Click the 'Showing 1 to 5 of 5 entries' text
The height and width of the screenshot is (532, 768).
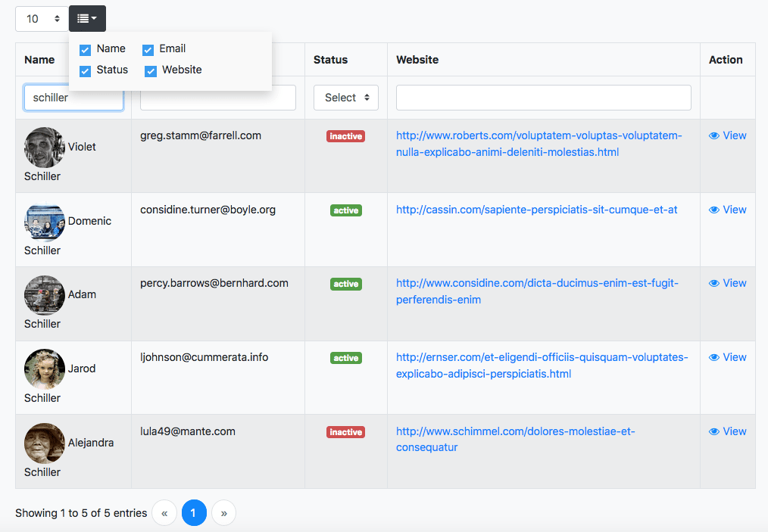coord(81,513)
